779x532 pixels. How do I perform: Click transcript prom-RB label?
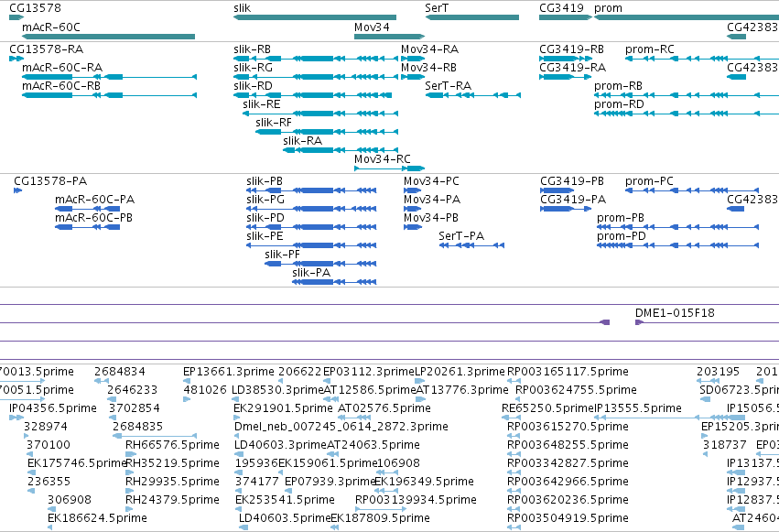618,86
